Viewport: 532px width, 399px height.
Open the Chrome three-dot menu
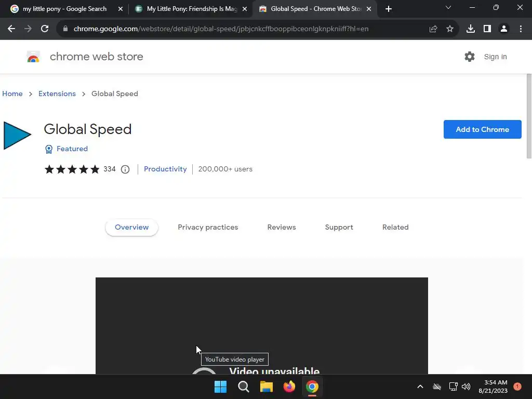pos(521,29)
